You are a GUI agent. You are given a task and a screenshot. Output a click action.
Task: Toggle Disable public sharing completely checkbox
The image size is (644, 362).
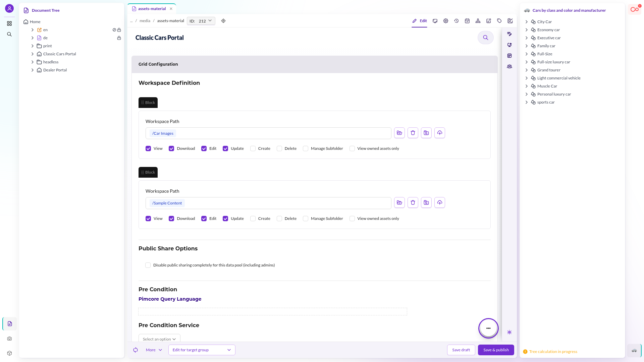148,265
